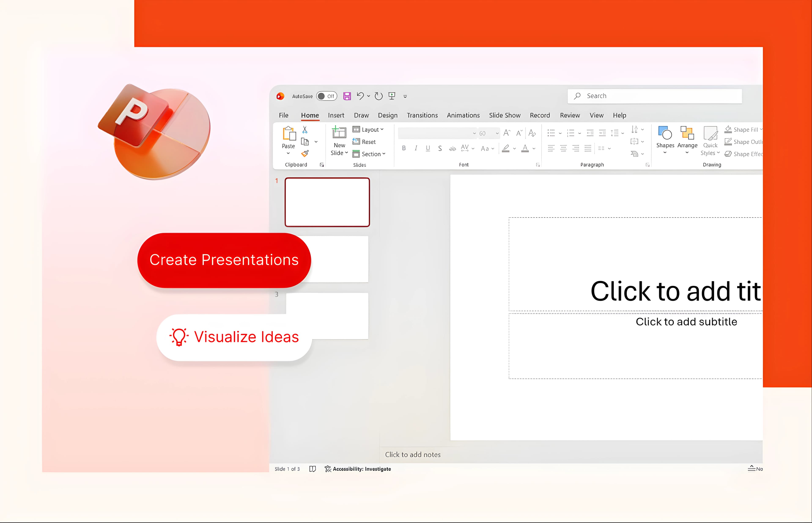
Task: Copy selection using the Copy icon
Action: (305, 142)
